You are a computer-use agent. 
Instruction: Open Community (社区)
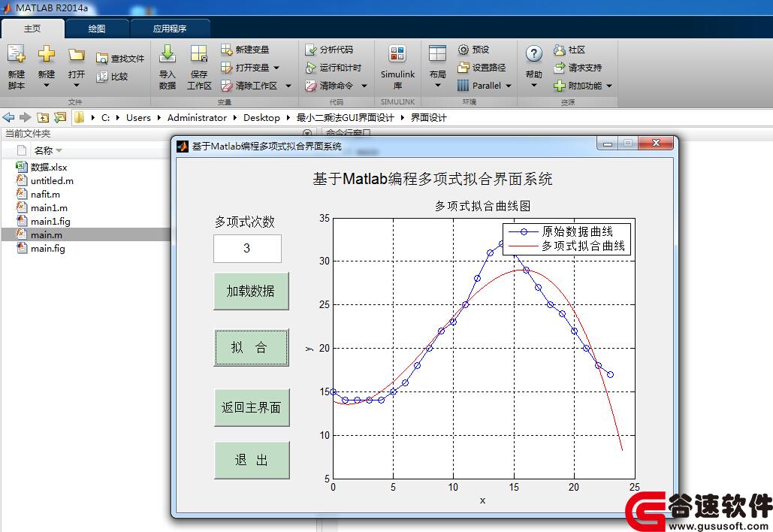point(569,50)
